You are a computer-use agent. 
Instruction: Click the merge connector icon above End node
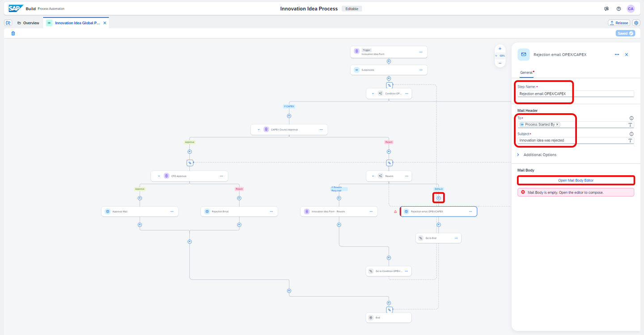coord(389,310)
